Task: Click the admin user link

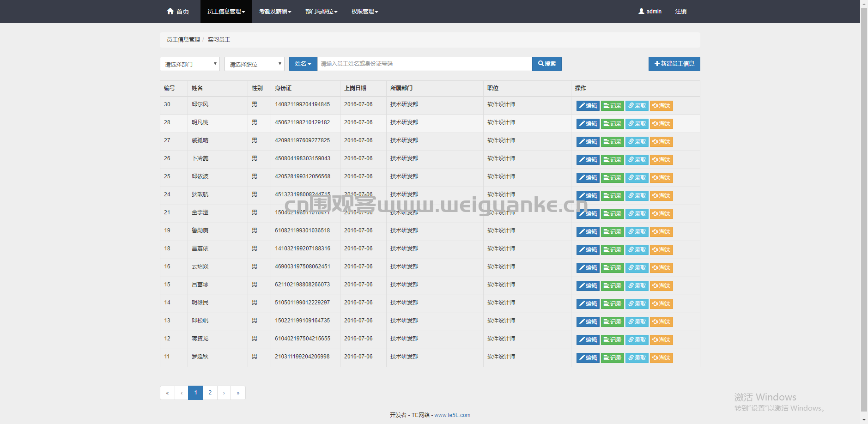Action: [x=650, y=12]
